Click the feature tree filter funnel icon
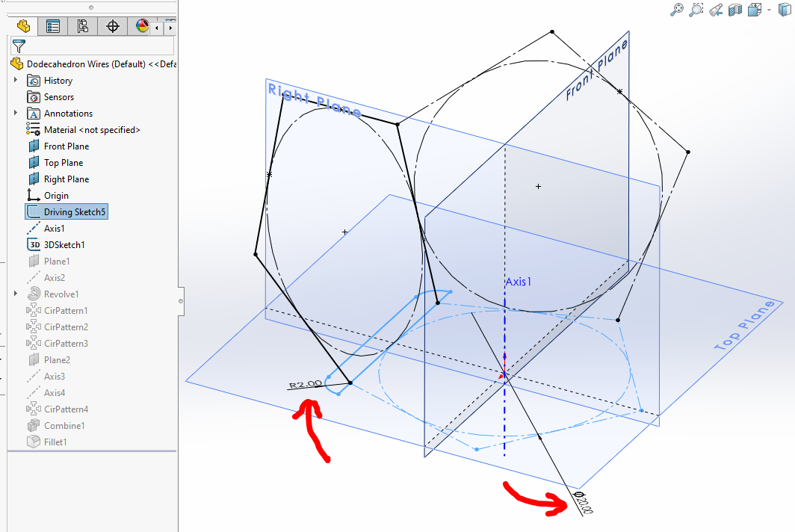This screenshot has width=795, height=532. pyautogui.click(x=19, y=46)
